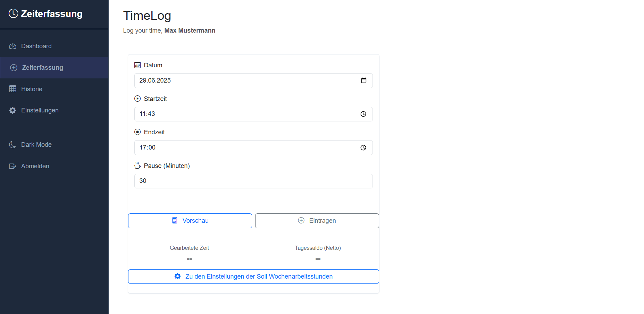Image resolution: width=644 pixels, height=314 pixels.
Task: Click the record icon beside Endzeit
Action: point(137,131)
